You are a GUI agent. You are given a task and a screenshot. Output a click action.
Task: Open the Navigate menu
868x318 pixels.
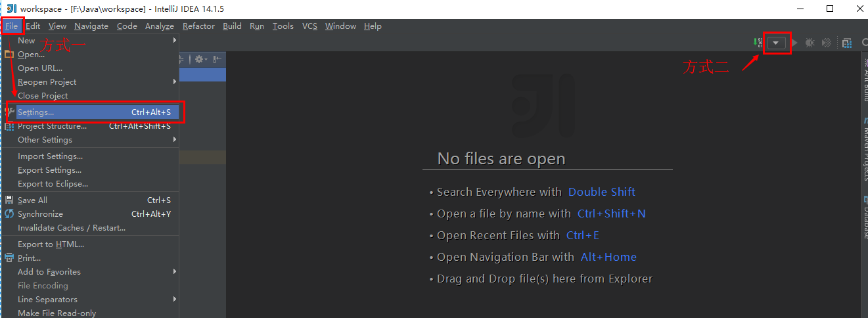tap(91, 26)
